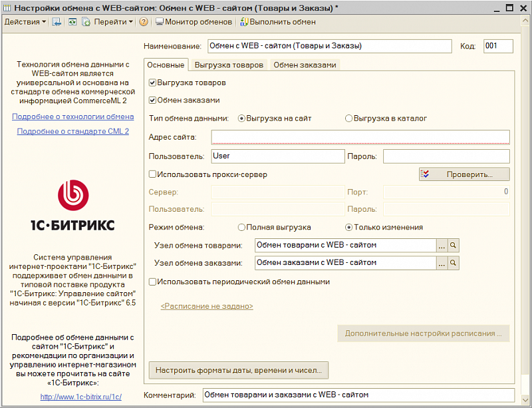Click the Код field with 001
Viewport: 532px width, 408px height.
tap(498, 46)
